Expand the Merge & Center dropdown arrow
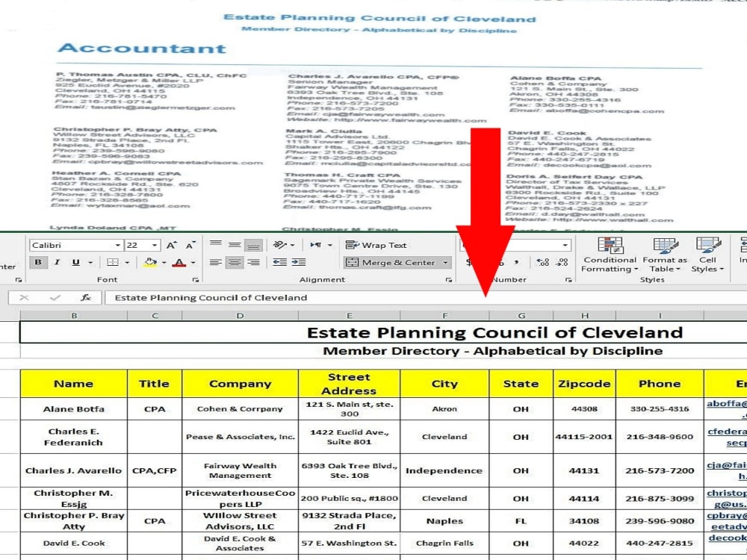Viewport: 747px width, 560px height. coord(445,262)
